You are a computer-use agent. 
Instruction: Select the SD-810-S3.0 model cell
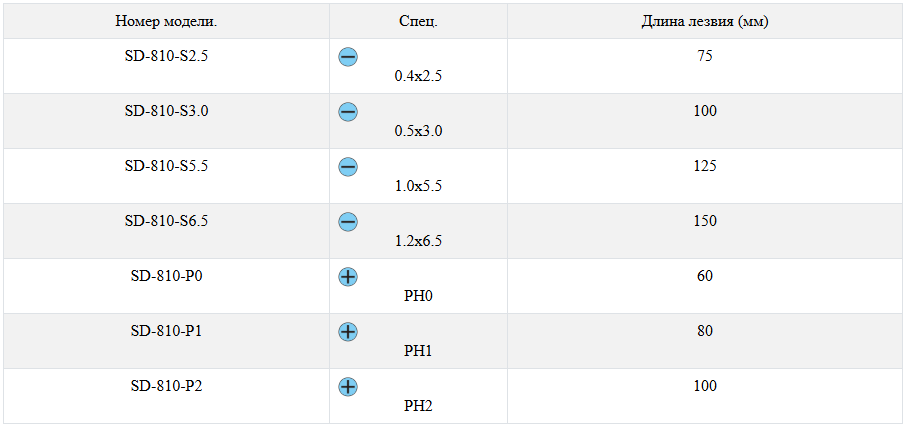click(x=166, y=111)
